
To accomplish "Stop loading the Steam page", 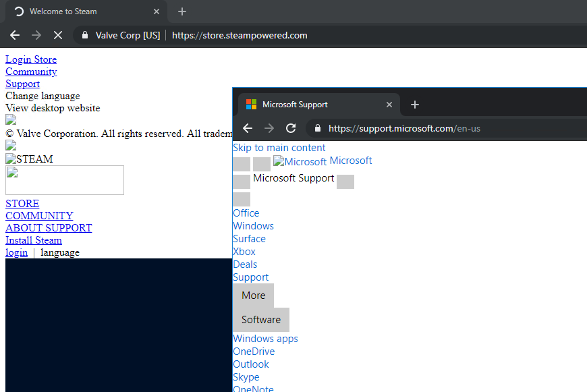I will [x=57, y=35].
